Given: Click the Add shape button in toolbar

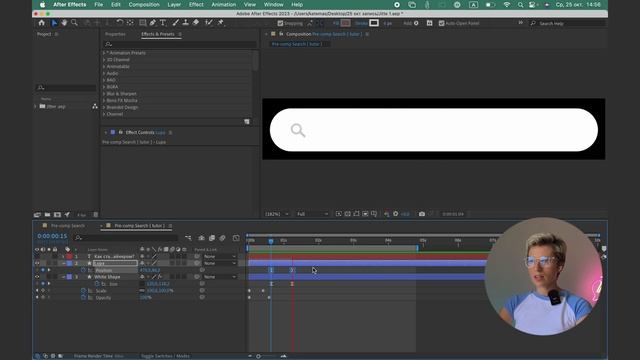Looking at the screenshot, I should (x=416, y=23).
